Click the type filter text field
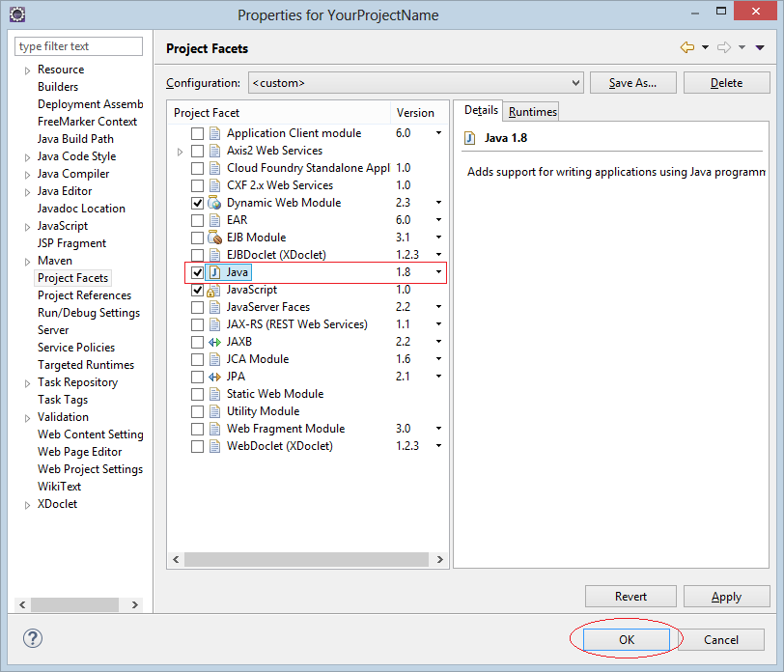The width and height of the screenshot is (784, 672). point(78,46)
